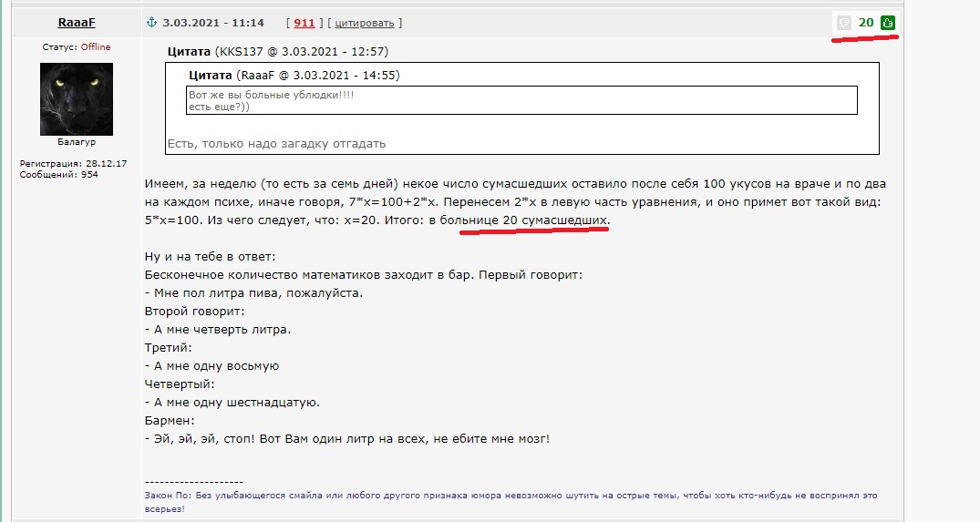Viewport: 980px width, 522px height.
Task: Click the "Есть, только надо загадку отгадать" reply
Action: coord(276,143)
